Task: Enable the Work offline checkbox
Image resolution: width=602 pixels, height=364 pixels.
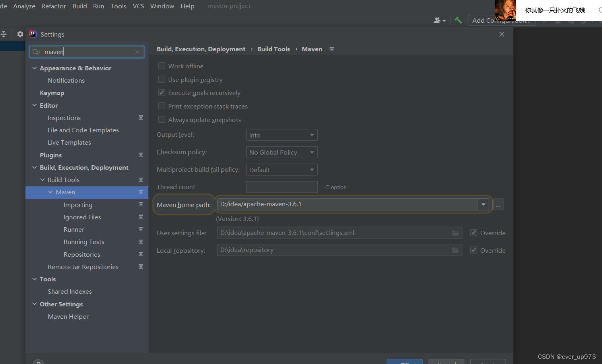Action: [161, 66]
